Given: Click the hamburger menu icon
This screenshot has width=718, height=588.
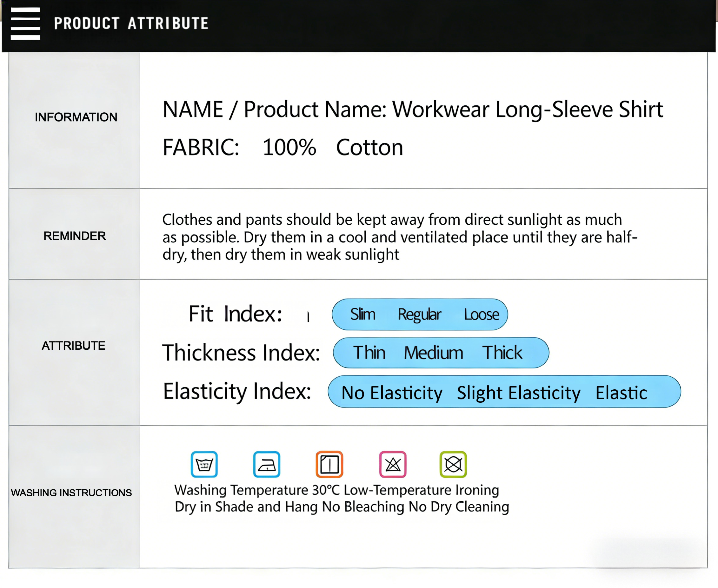Looking at the screenshot, I should point(25,23).
